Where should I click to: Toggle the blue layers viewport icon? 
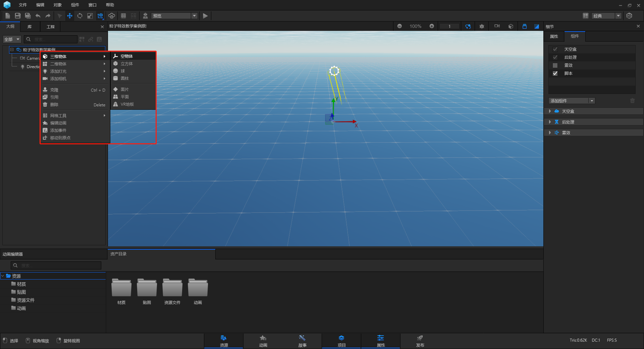tap(525, 26)
